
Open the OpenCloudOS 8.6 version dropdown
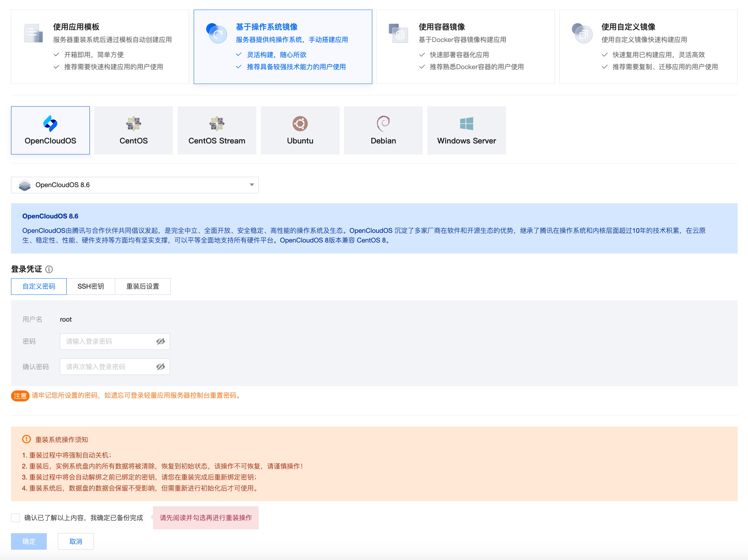[x=135, y=185]
